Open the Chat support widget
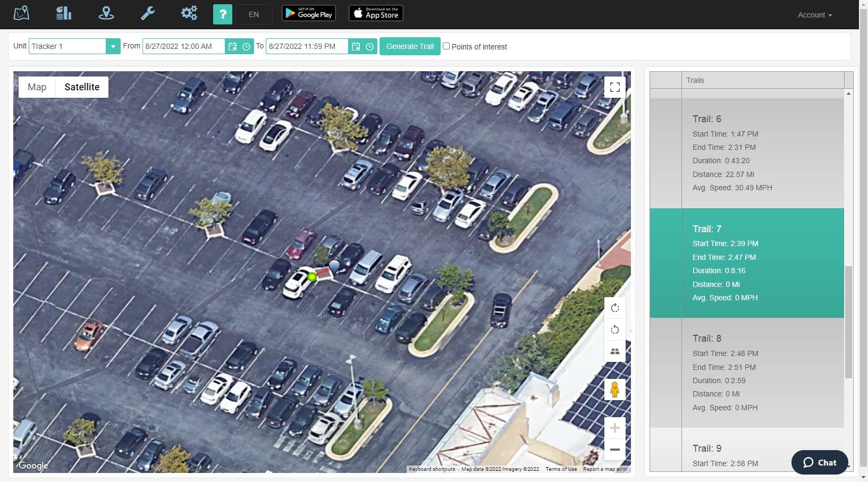The image size is (868, 482). [x=820, y=462]
